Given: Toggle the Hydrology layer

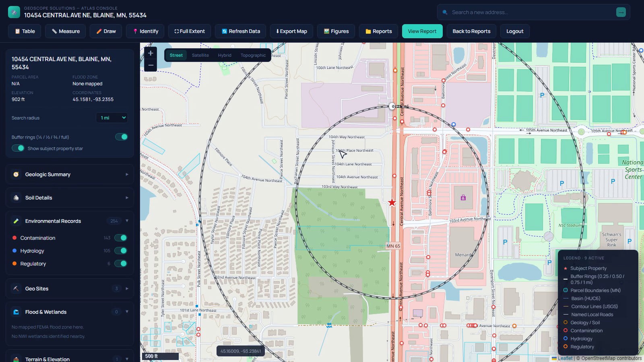Looking at the screenshot, I should pos(121,251).
